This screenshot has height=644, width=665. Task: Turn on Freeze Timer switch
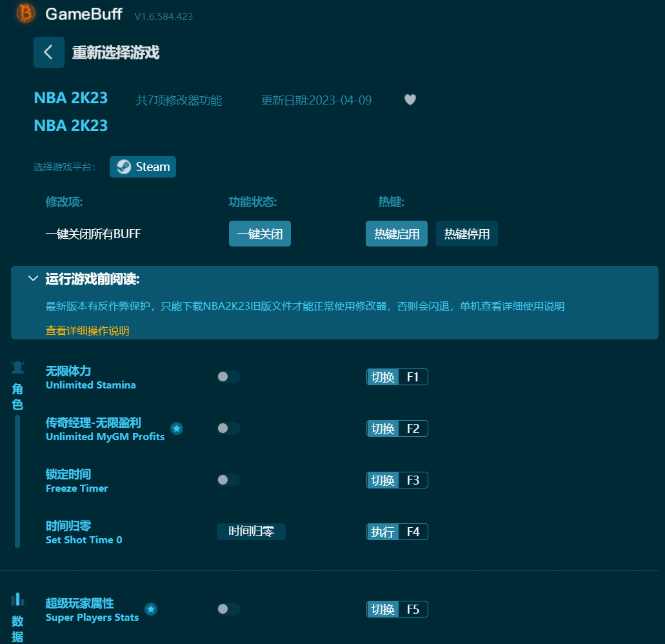pos(228,480)
